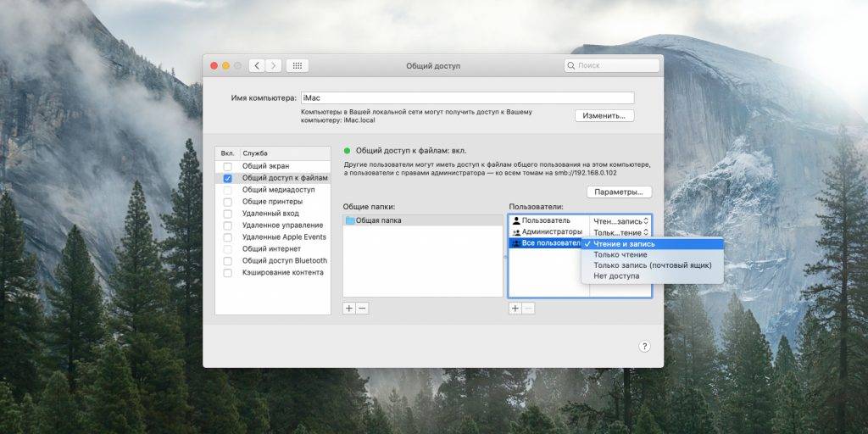The width and height of the screenshot is (868, 434).
Task: Select Нет доступа menu option
Action: (x=616, y=275)
